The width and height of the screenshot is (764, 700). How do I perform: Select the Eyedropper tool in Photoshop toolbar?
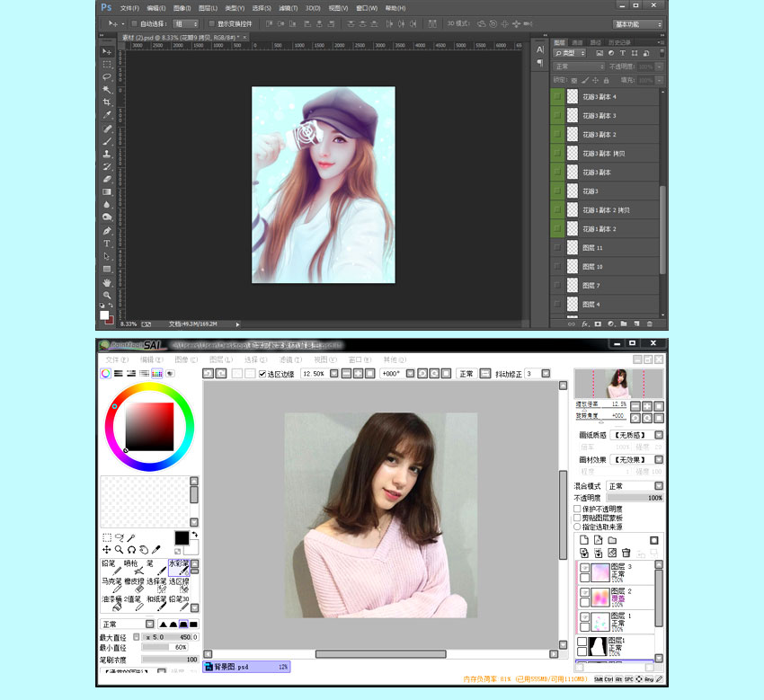(x=107, y=115)
